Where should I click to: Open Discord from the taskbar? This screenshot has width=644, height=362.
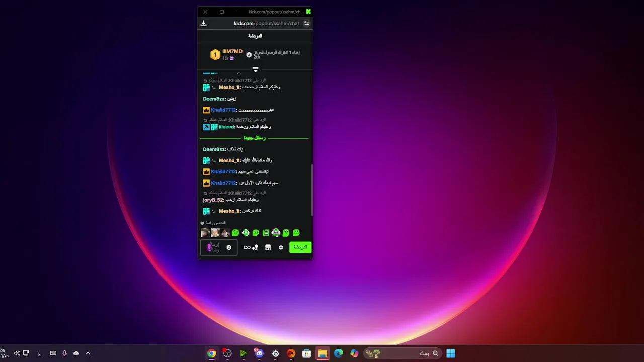coord(259,353)
